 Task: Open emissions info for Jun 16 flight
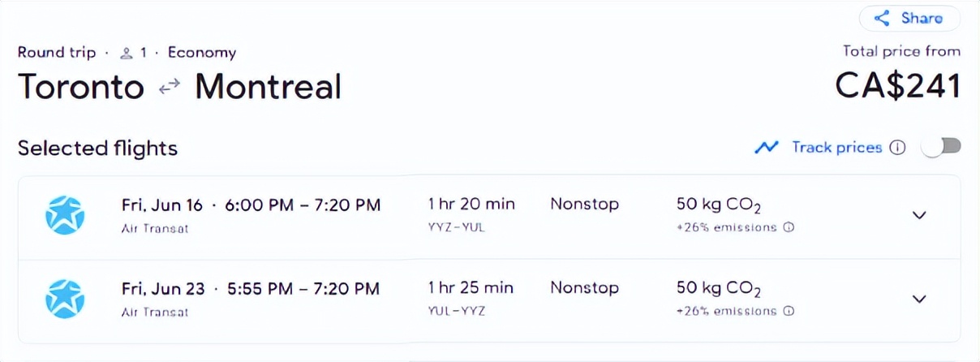[x=789, y=227]
